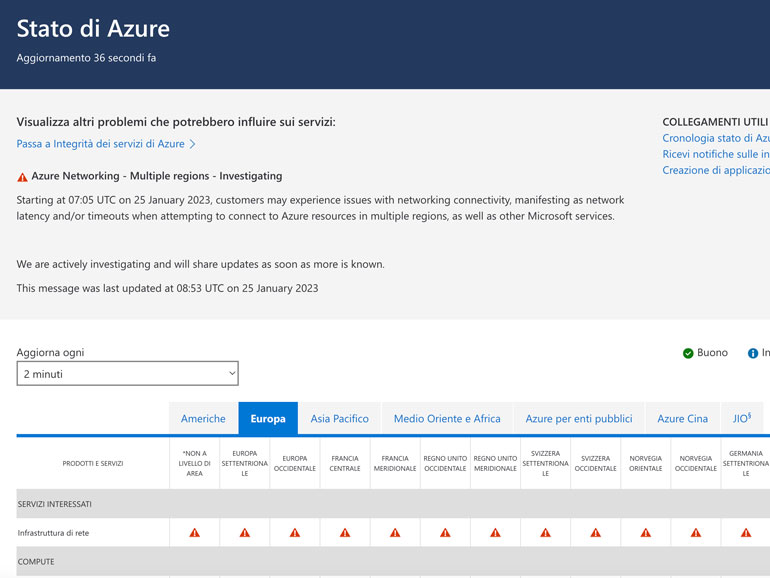
Task: Click warning icon for Svizzera Settentrionale column
Action: coord(545,532)
